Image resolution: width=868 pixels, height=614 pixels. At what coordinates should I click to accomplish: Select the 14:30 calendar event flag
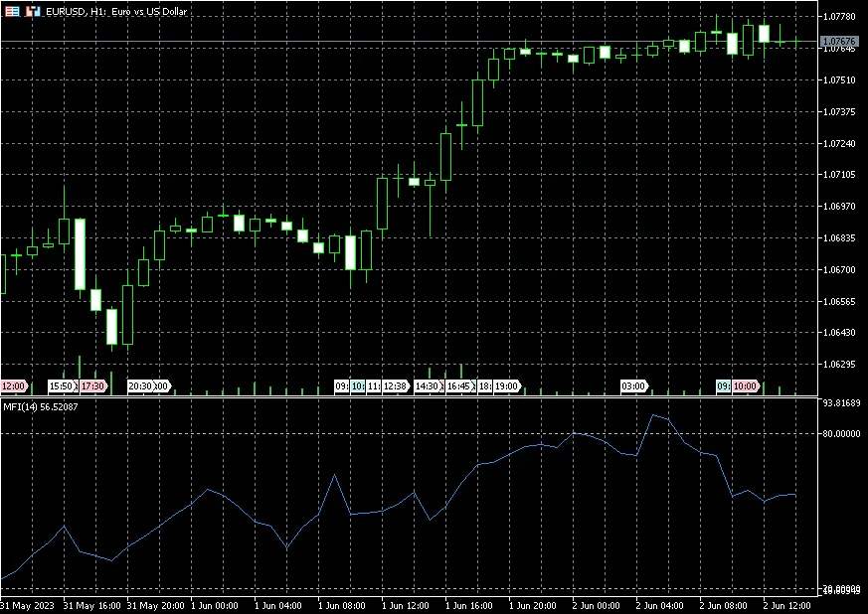pos(428,385)
